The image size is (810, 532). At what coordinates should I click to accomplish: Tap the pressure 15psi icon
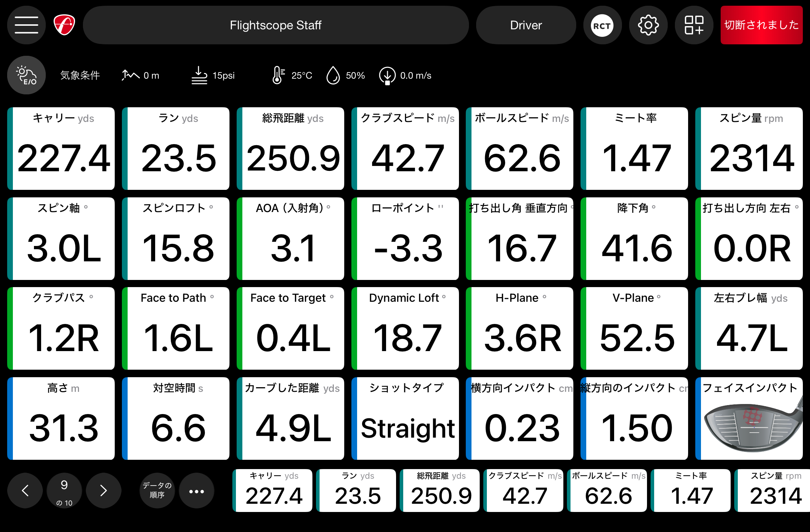(199, 75)
